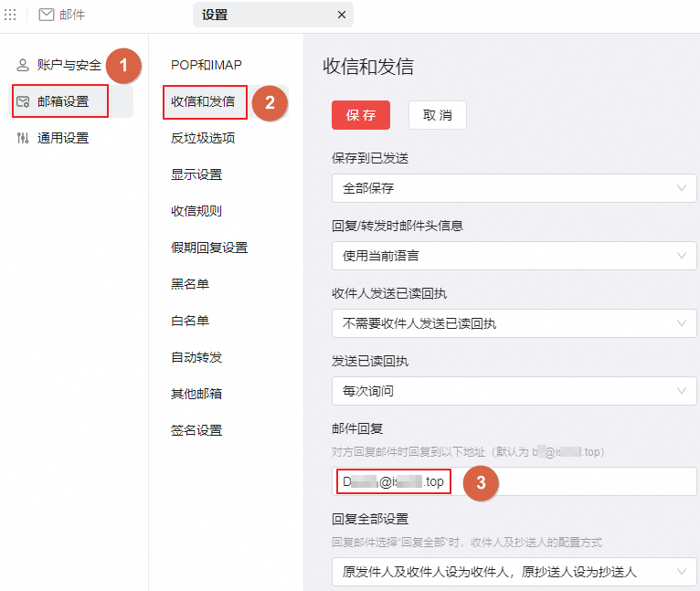Click the mail envelope icon
The image size is (700, 591).
(47, 15)
